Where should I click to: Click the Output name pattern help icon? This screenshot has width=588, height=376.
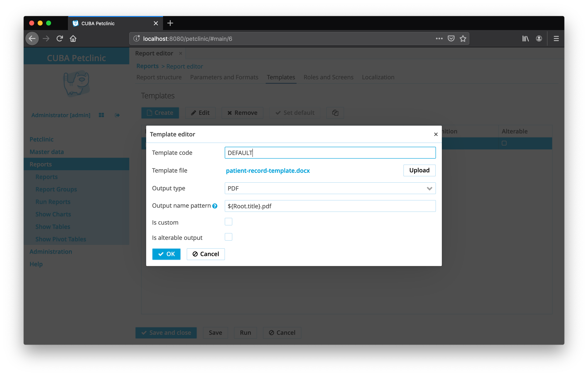[215, 206]
